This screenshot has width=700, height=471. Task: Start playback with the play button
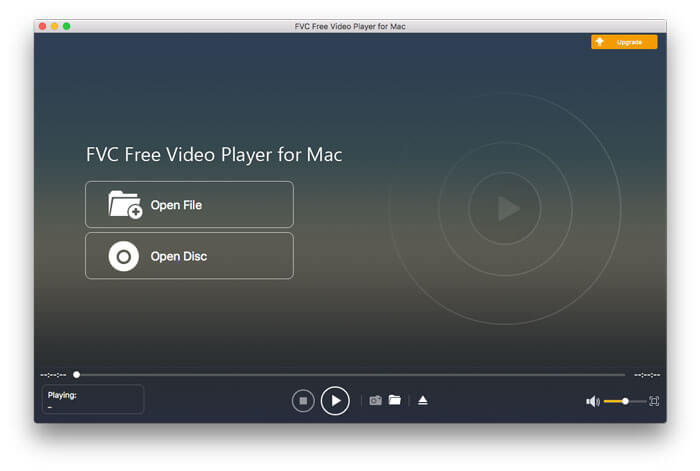[335, 400]
